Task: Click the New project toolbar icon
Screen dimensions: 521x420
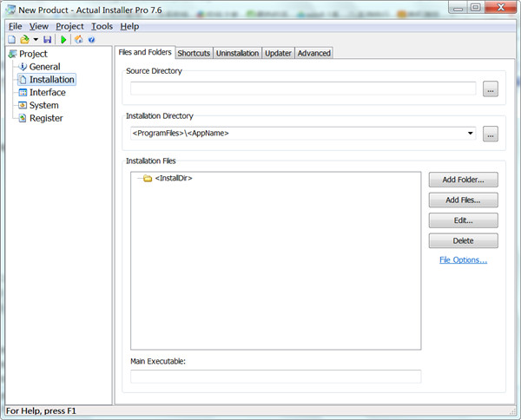Action: coord(11,40)
